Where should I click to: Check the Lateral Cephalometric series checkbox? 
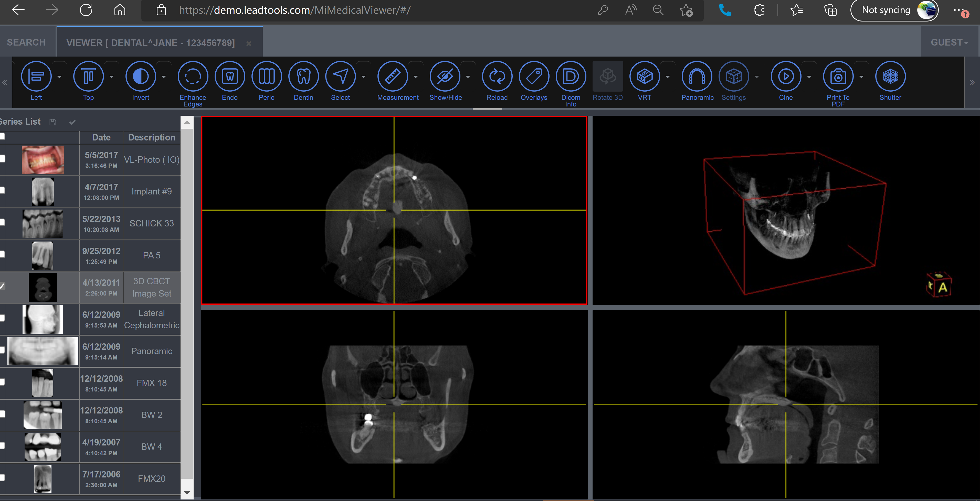point(2,318)
